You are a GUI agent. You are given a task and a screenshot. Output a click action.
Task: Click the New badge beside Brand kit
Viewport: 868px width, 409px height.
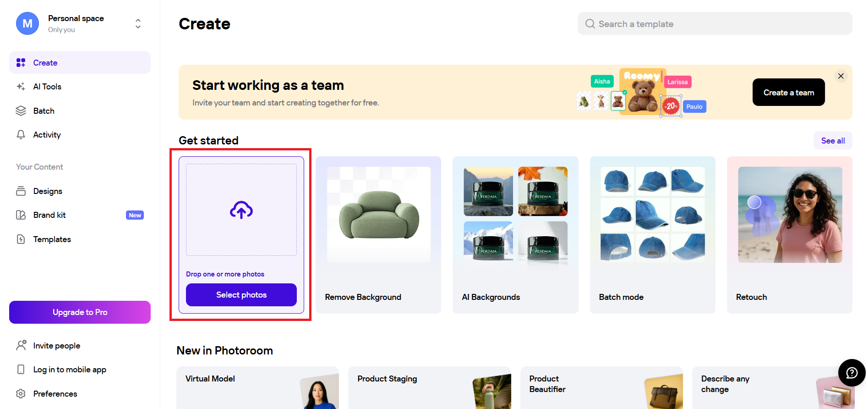[x=135, y=215]
